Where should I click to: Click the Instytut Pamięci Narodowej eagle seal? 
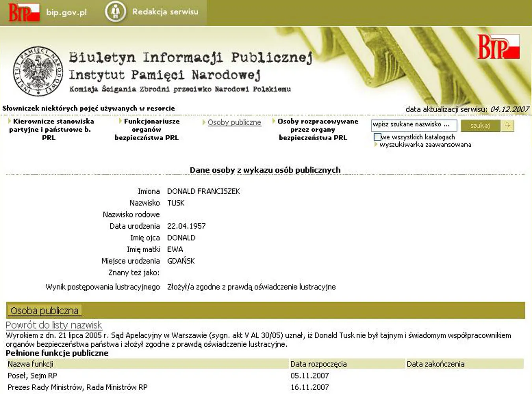38,71
